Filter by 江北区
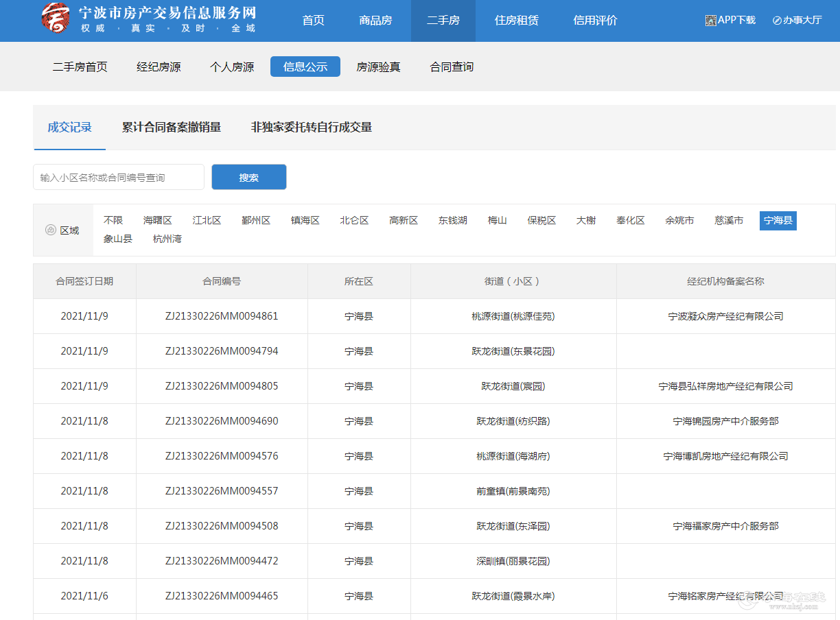840x620 pixels. point(207,221)
